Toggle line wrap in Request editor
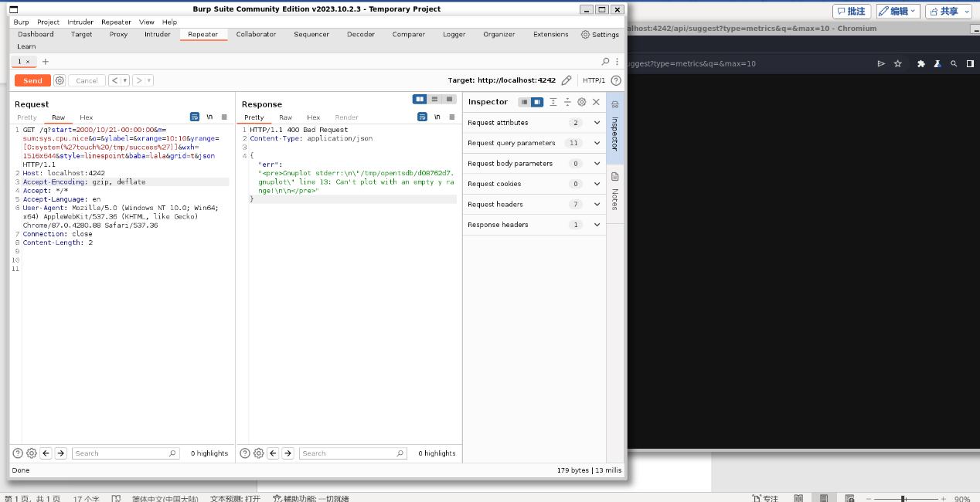 pyautogui.click(x=195, y=117)
